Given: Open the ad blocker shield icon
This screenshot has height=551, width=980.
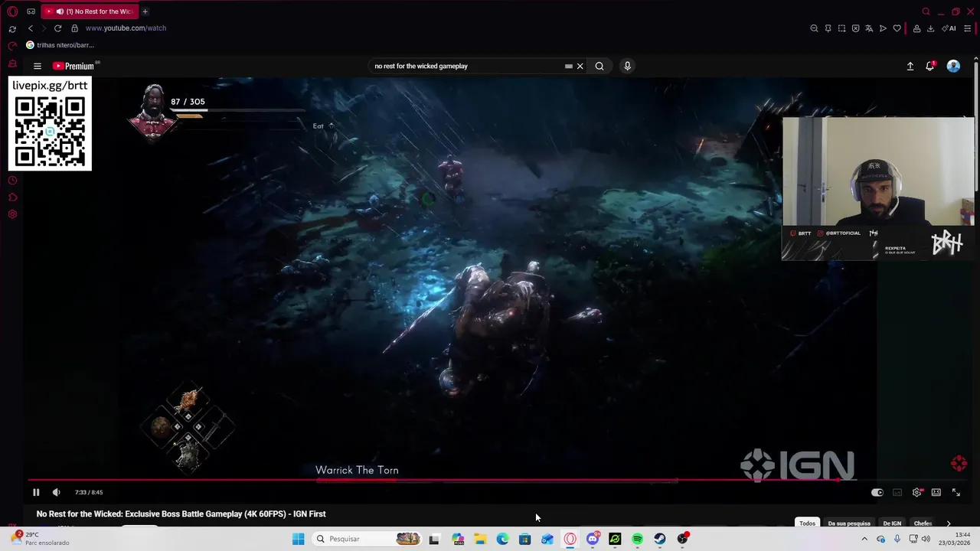Looking at the screenshot, I should coord(855,28).
